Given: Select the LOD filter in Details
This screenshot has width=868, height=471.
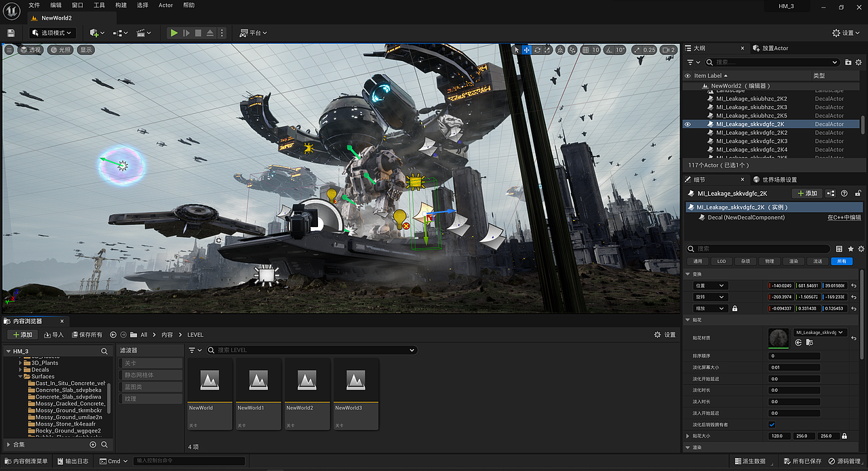Looking at the screenshot, I should coord(722,261).
